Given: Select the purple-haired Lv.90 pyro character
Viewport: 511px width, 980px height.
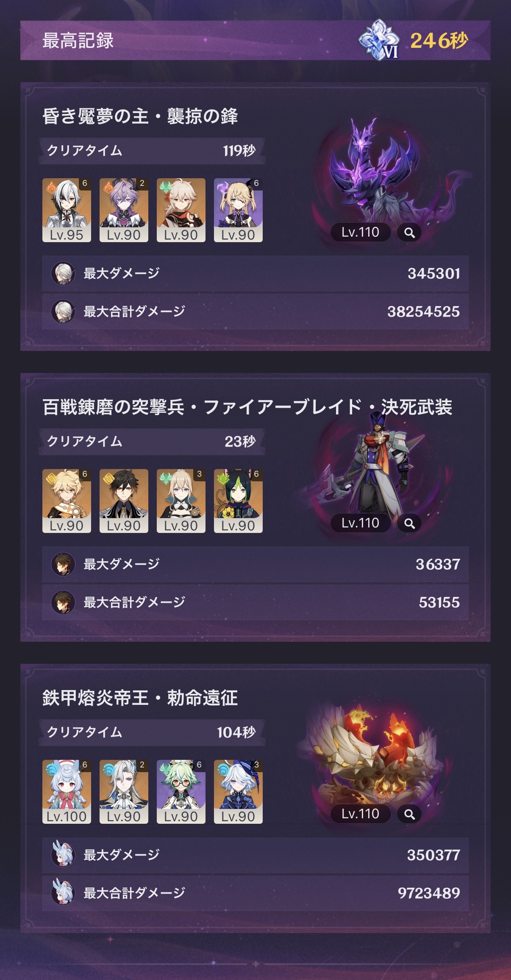Looking at the screenshot, I should [x=124, y=210].
